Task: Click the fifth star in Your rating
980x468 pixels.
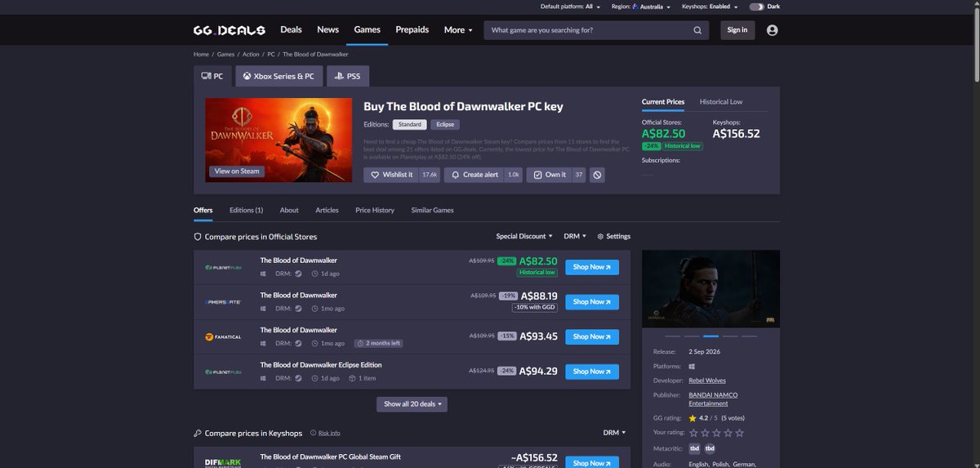Action: pos(740,433)
